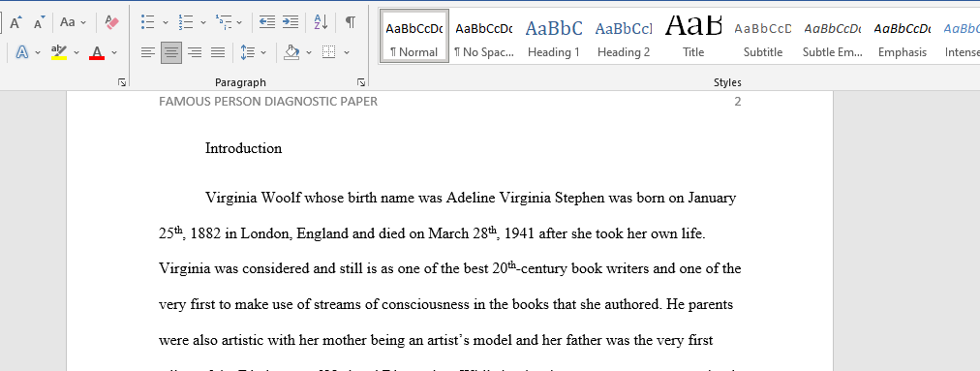Apply the yellow text highlight color

pos(59,52)
